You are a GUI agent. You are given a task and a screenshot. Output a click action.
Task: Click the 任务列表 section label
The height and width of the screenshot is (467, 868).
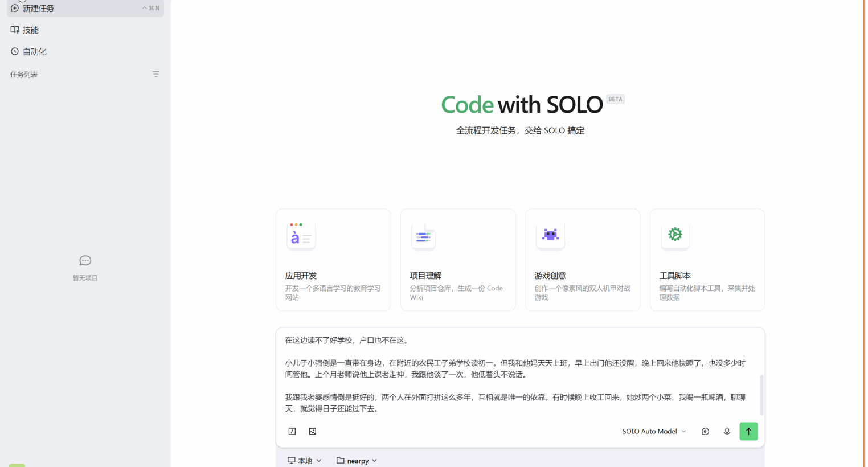[x=24, y=75]
